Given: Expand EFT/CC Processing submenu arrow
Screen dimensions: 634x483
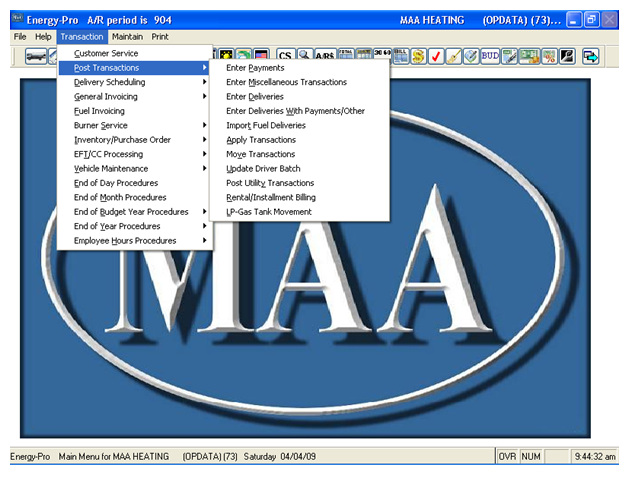Looking at the screenshot, I should tap(205, 154).
